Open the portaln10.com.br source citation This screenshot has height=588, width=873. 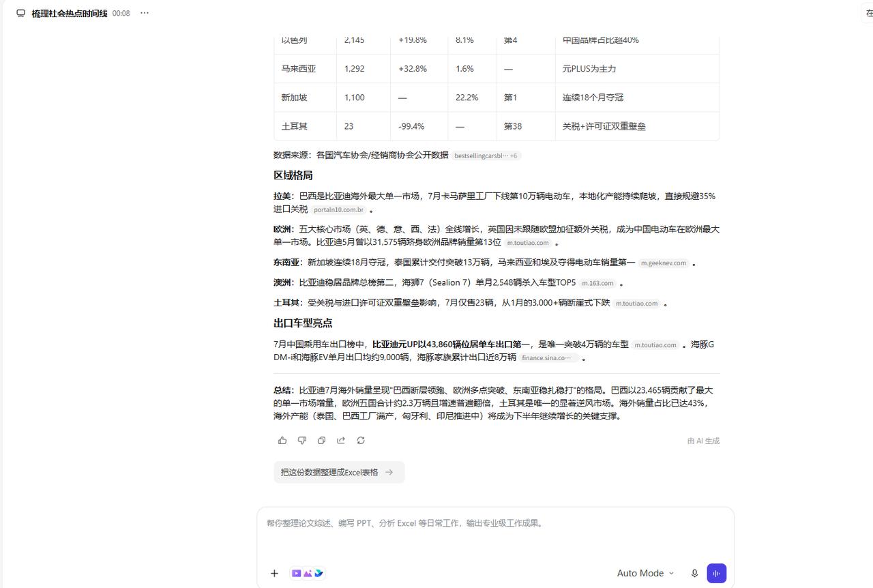coord(339,210)
